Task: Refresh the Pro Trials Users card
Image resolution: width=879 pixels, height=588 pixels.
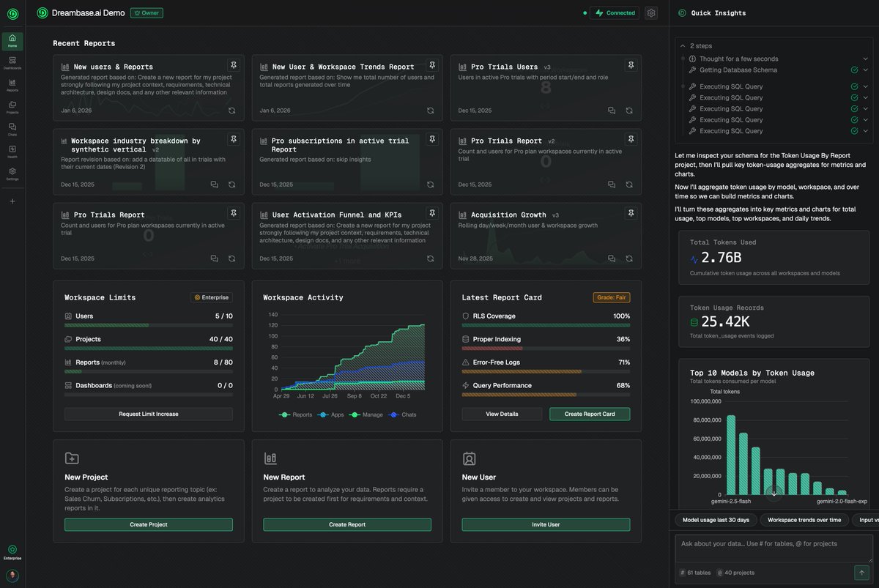Action: pos(629,111)
